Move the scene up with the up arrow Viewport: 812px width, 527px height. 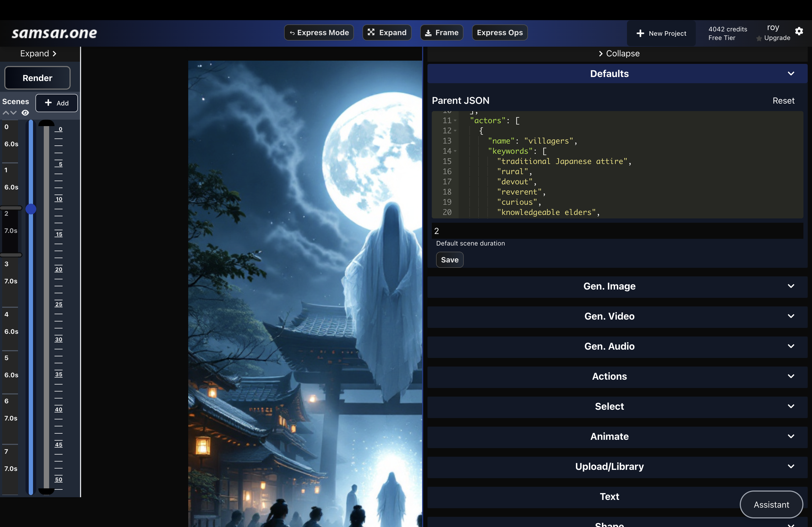(x=6, y=113)
